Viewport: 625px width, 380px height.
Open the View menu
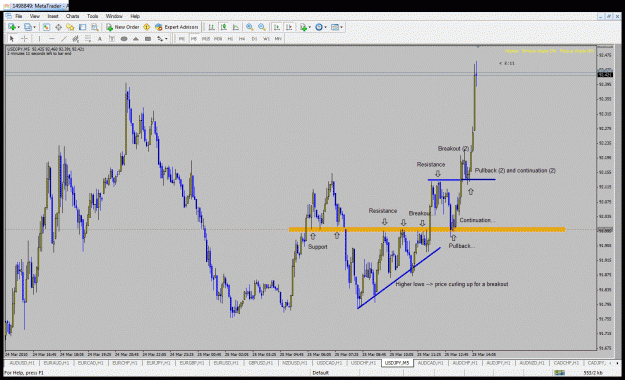pyautogui.click(x=35, y=16)
